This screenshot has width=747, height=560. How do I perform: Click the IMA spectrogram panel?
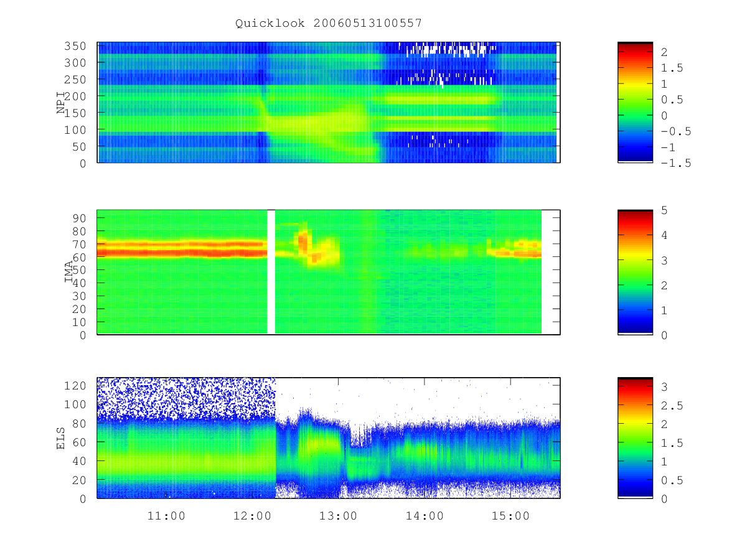click(329, 273)
